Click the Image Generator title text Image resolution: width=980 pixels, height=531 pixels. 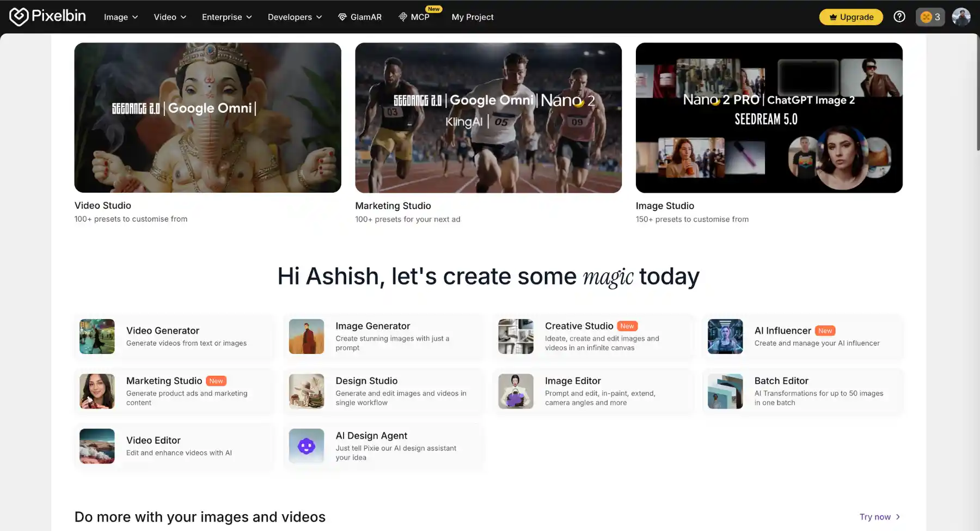click(373, 326)
